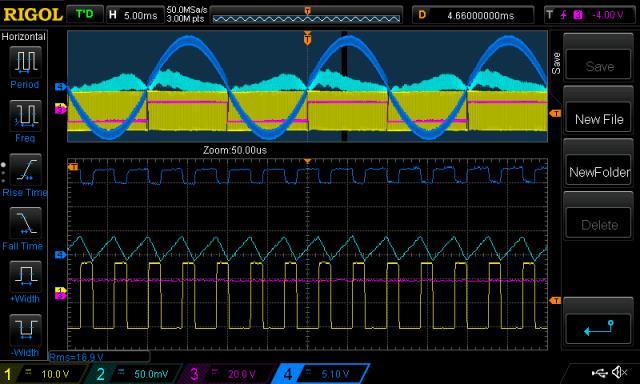640x384 pixels.
Task: Click the New File button
Action: coord(599,119)
